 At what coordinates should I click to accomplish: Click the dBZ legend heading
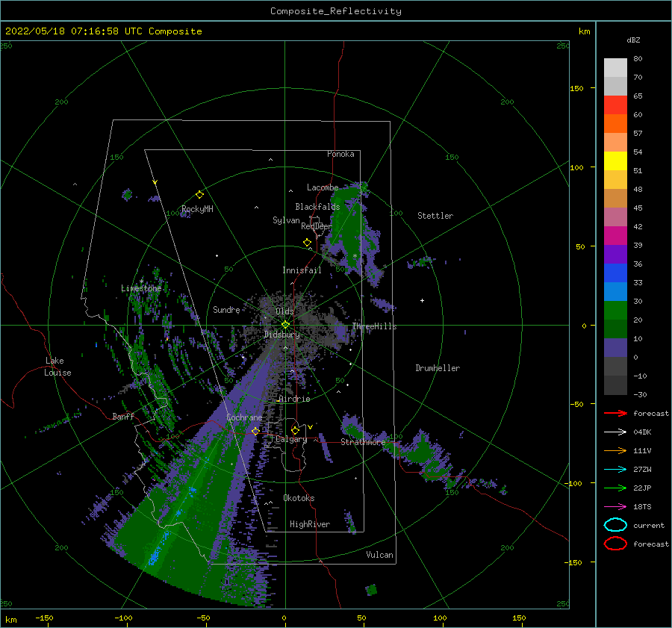633,40
